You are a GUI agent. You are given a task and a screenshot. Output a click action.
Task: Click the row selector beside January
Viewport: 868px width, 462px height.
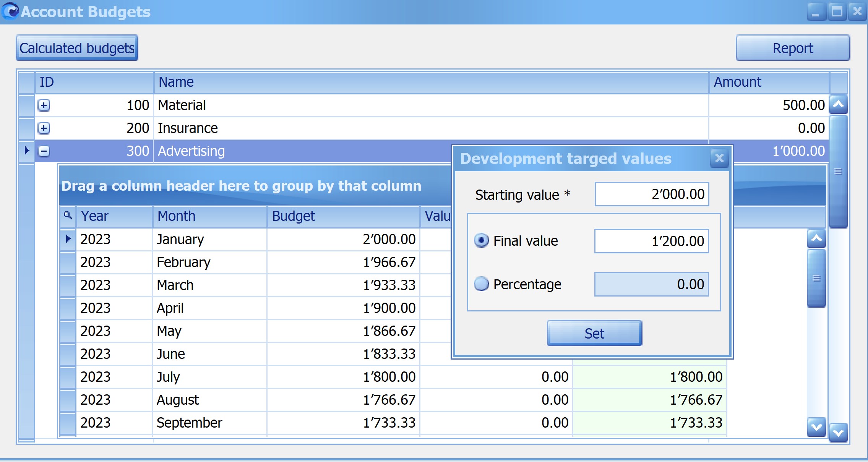pos(68,239)
